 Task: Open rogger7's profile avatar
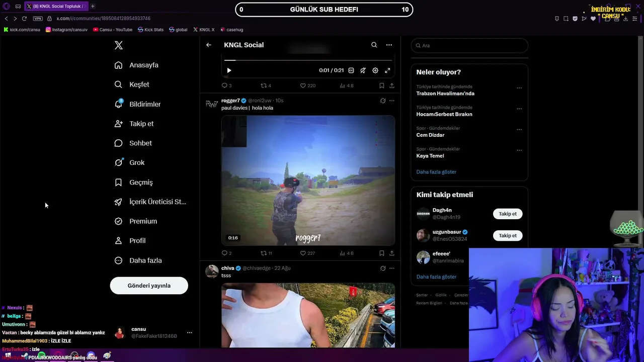(212, 104)
